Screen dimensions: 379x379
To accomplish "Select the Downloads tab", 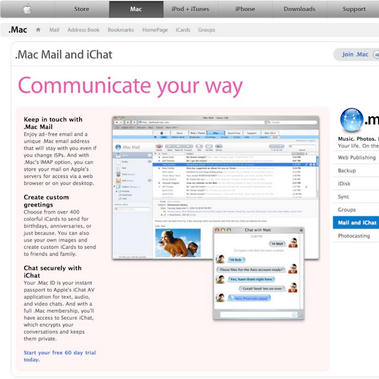I will (299, 9).
